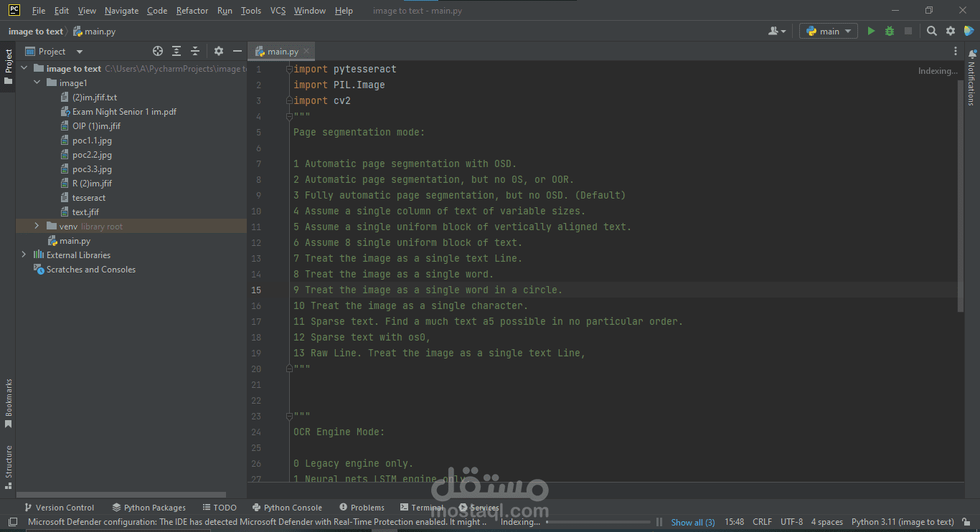The height and width of the screenshot is (532, 980).
Task: Collapse all in Project panel
Action: (195, 51)
